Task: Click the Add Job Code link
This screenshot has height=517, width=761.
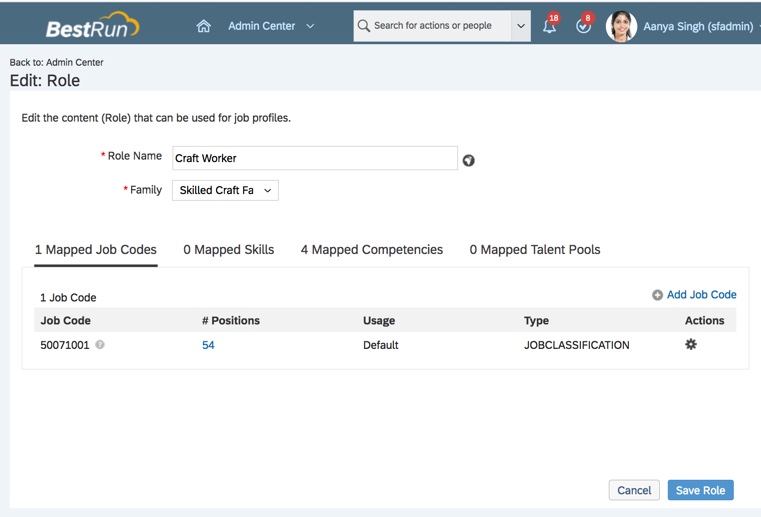Action: click(x=695, y=295)
